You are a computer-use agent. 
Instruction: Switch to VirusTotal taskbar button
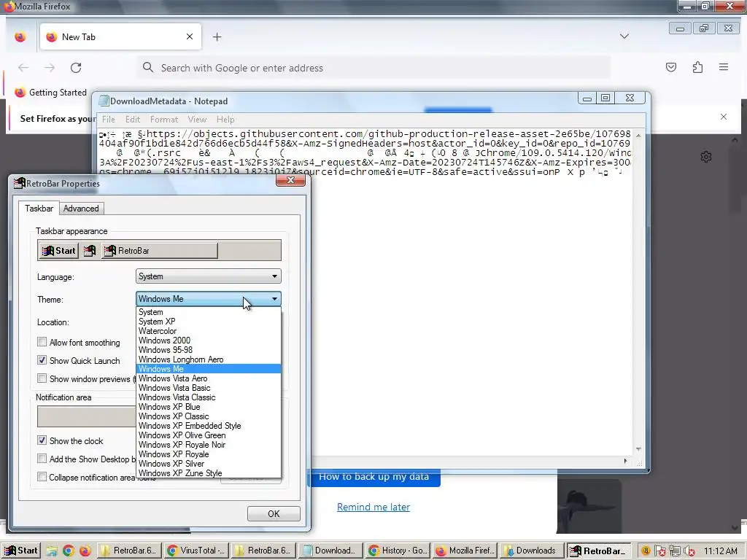(x=196, y=551)
